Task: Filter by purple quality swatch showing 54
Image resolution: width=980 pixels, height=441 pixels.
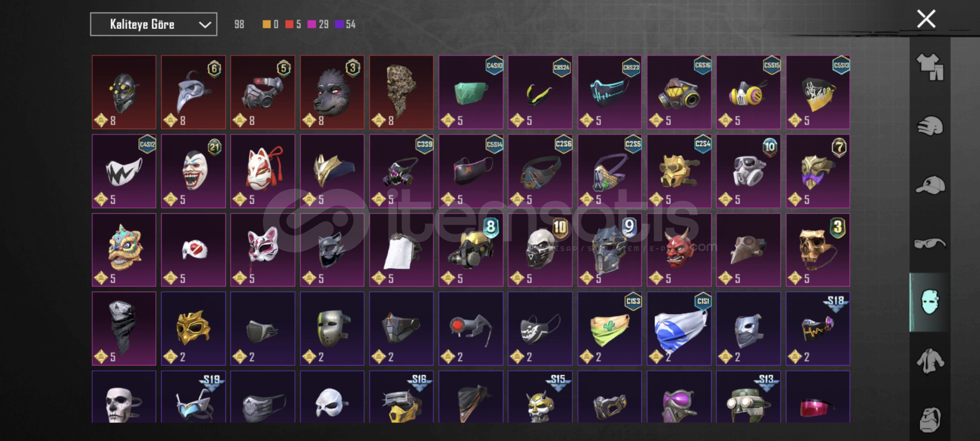Action: 345,24
